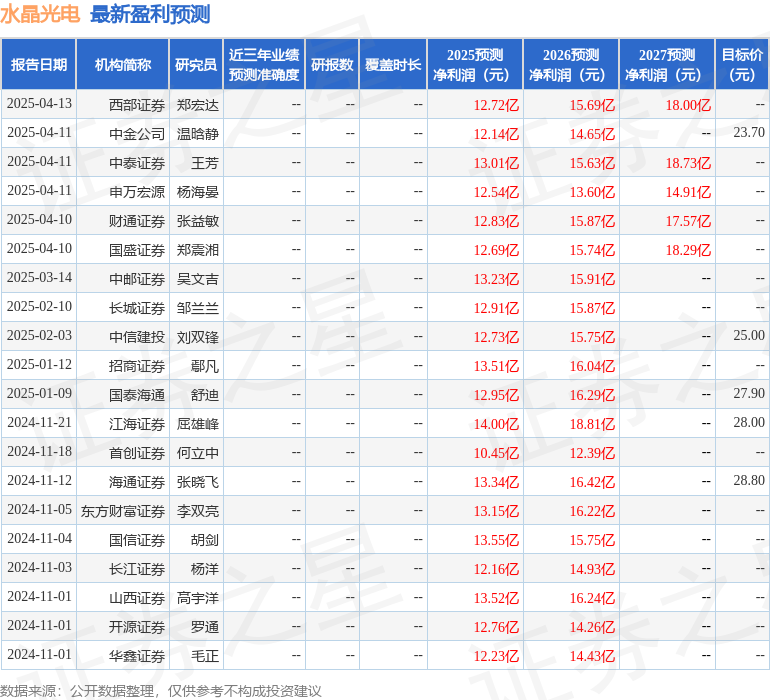This screenshot has height=700, width=770.
Task: Select the 研究员 column header
Action: pos(196,65)
